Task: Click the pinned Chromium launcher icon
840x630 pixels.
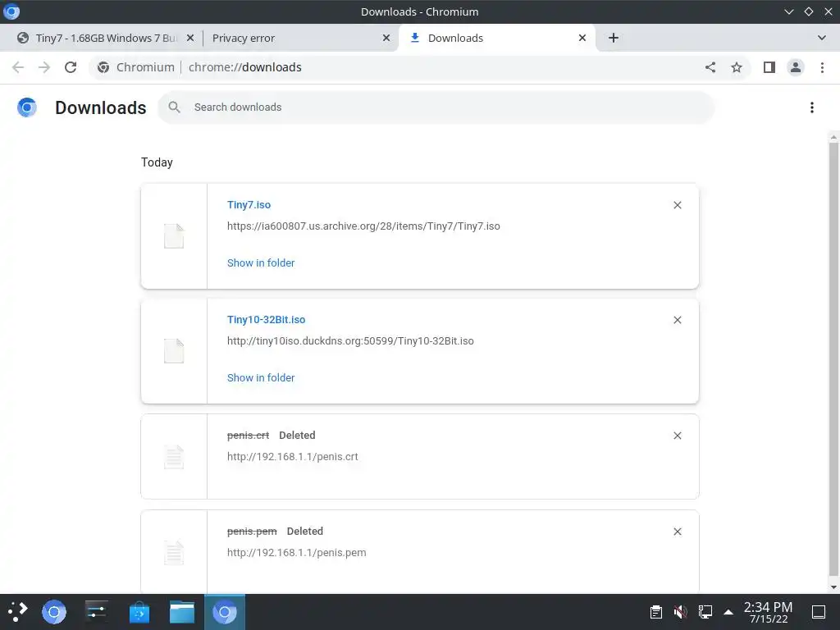Action: click(54, 612)
